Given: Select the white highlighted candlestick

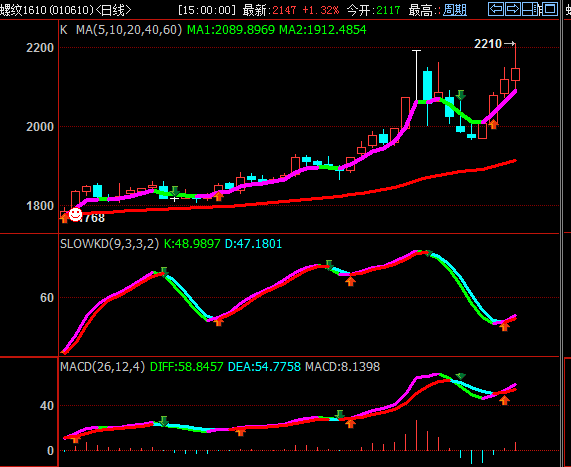Looking at the screenshot, I should click(416, 76).
